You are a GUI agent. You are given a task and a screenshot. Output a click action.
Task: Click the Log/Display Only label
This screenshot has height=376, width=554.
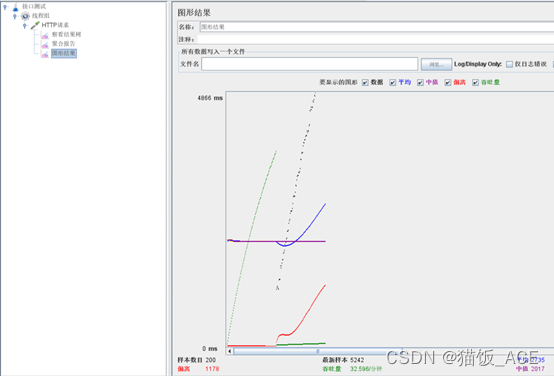point(478,64)
